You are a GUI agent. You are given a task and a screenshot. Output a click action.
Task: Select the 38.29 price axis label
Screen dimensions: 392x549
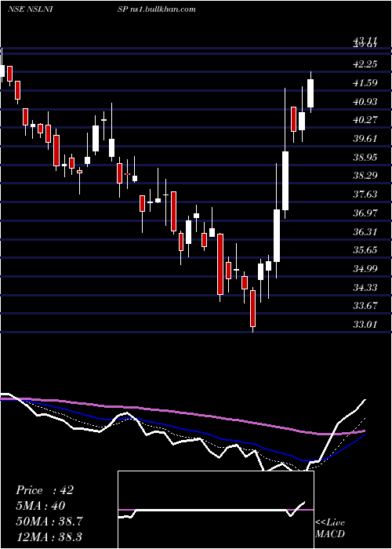coord(365,175)
